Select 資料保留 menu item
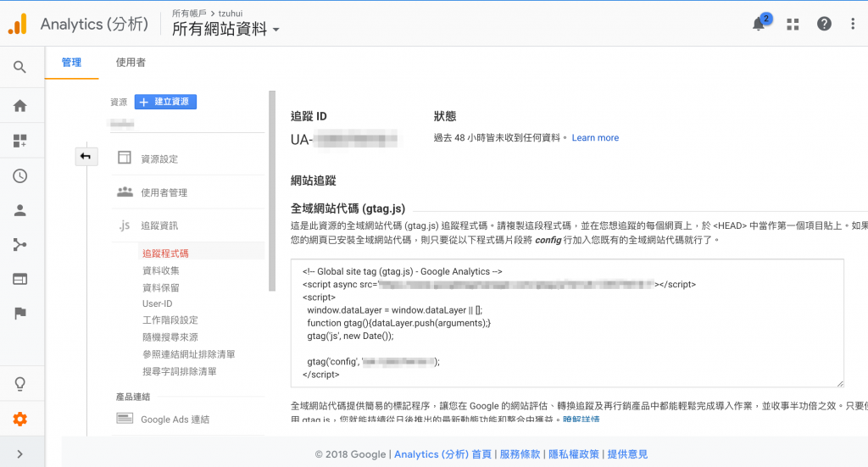 click(x=161, y=287)
